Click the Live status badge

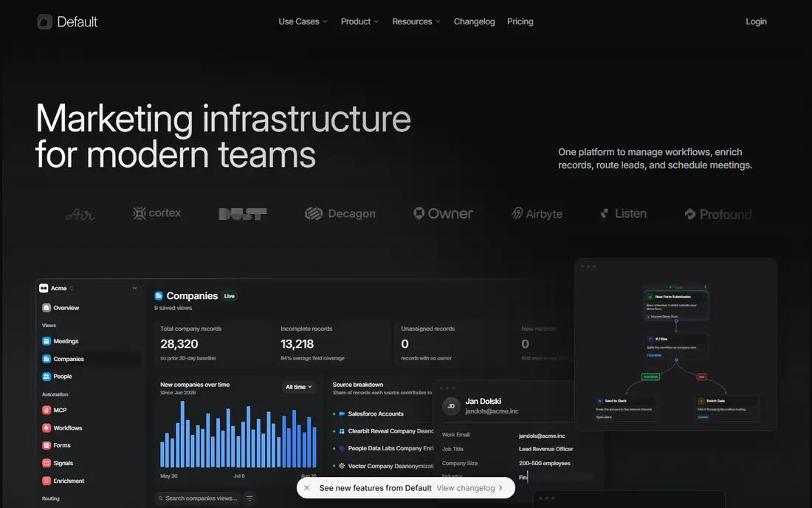(230, 296)
